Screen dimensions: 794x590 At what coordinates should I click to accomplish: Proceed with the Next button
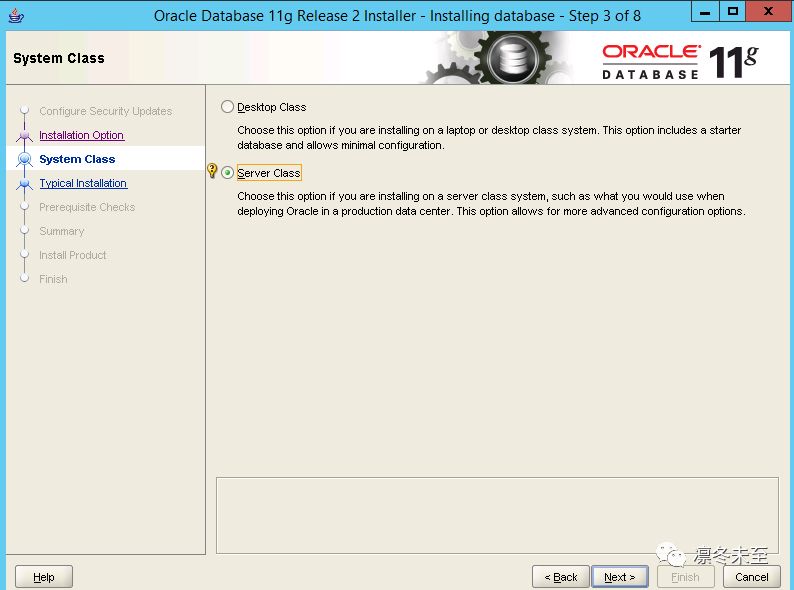tap(619, 577)
